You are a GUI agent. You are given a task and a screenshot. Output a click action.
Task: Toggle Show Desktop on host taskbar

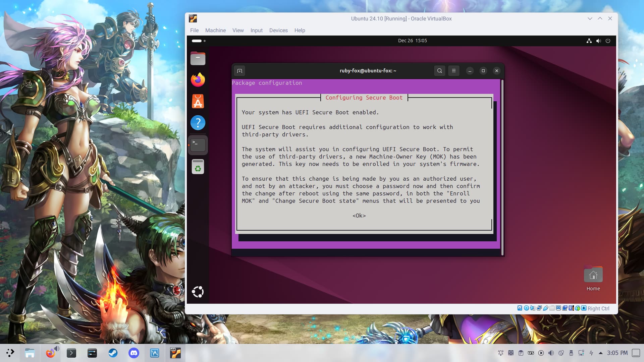point(636,353)
